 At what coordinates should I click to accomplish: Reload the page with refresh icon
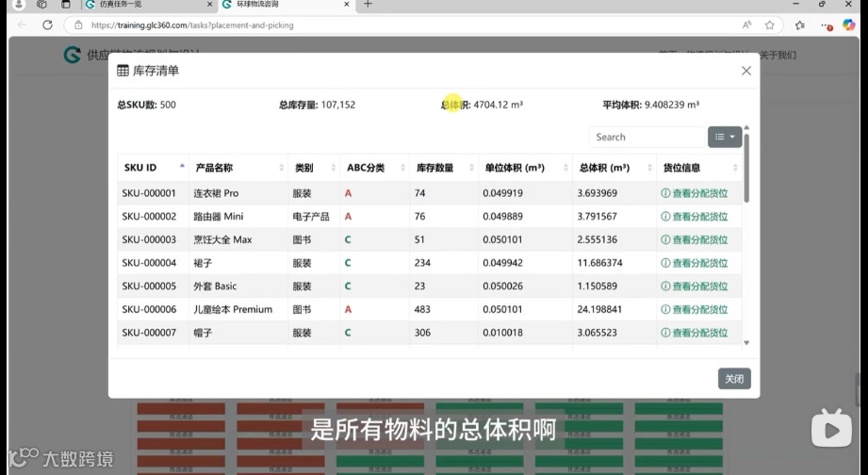coord(48,25)
